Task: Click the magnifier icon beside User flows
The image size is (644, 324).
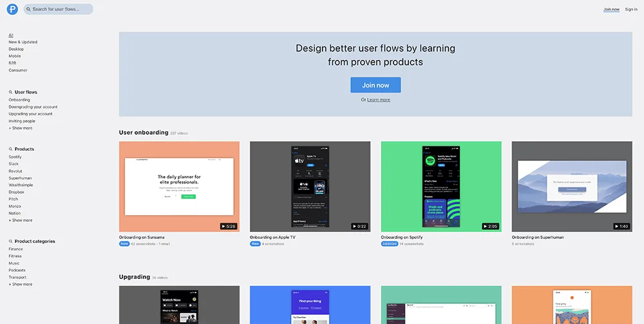Action: [x=11, y=92]
